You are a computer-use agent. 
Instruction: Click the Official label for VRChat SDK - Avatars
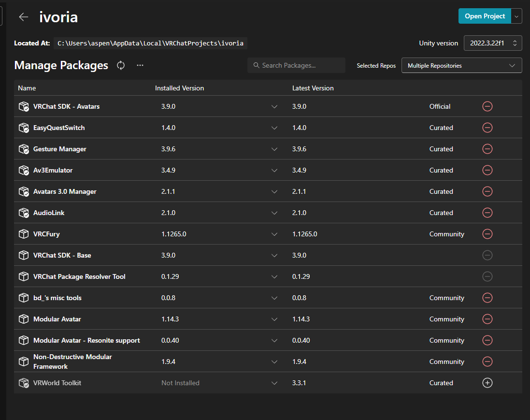coord(440,106)
